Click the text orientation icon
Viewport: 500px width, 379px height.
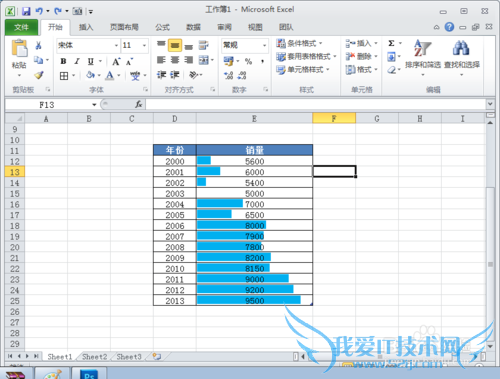[x=194, y=75]
